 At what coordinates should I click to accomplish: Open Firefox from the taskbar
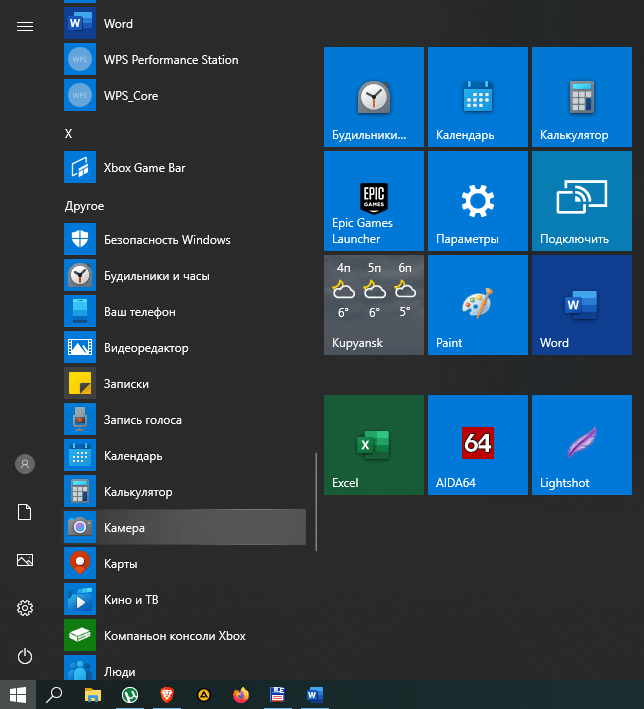coord(241,695)
